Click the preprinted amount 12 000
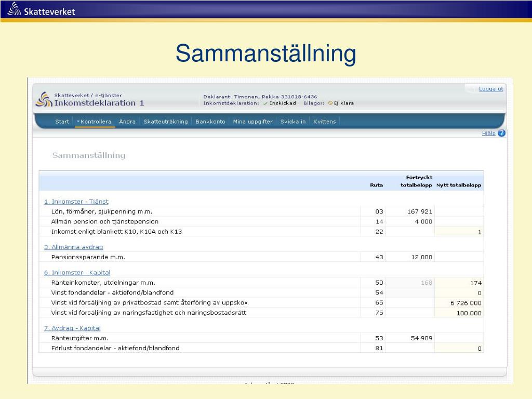532x399 pixels. click(422, 257)
